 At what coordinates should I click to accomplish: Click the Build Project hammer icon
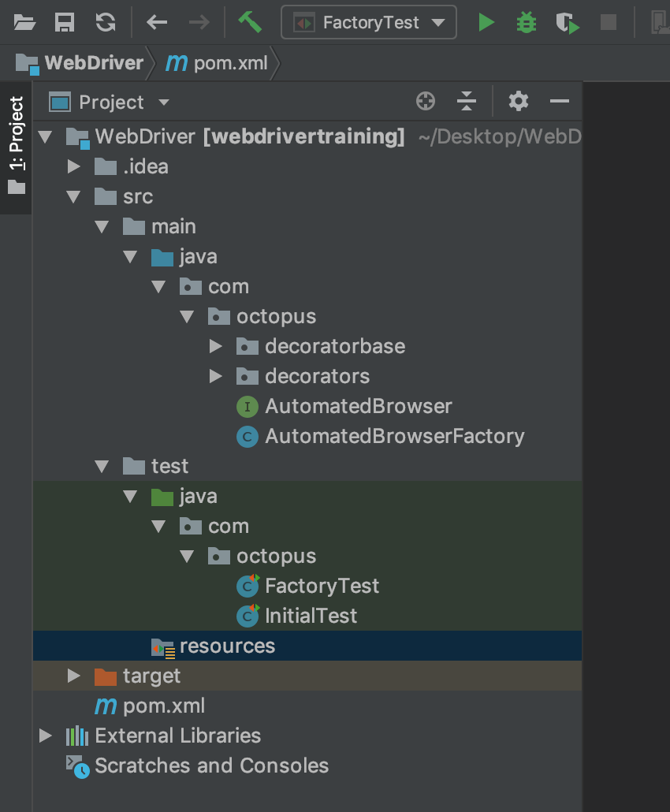click(250, 22)
